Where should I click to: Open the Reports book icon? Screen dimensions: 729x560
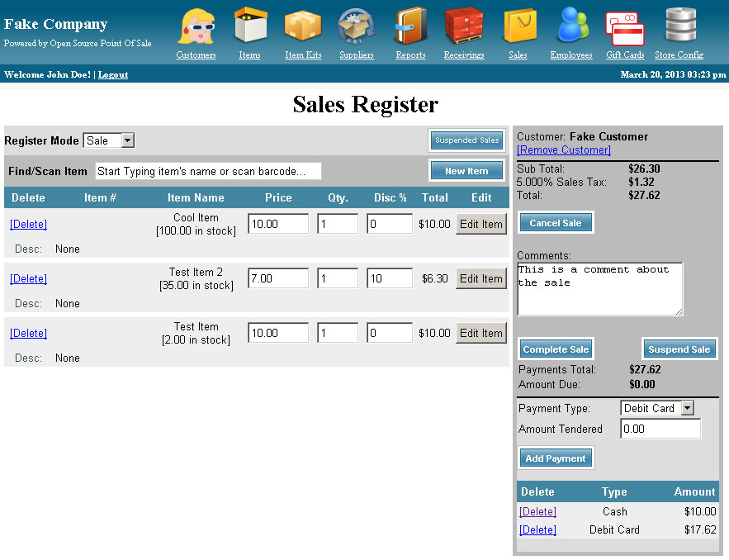(410, 26)
